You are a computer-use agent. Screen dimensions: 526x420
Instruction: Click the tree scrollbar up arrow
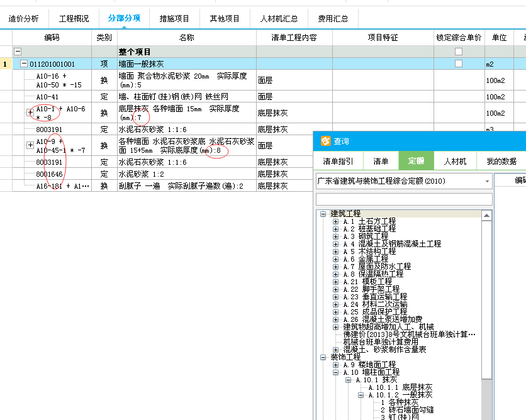(487, 215)
